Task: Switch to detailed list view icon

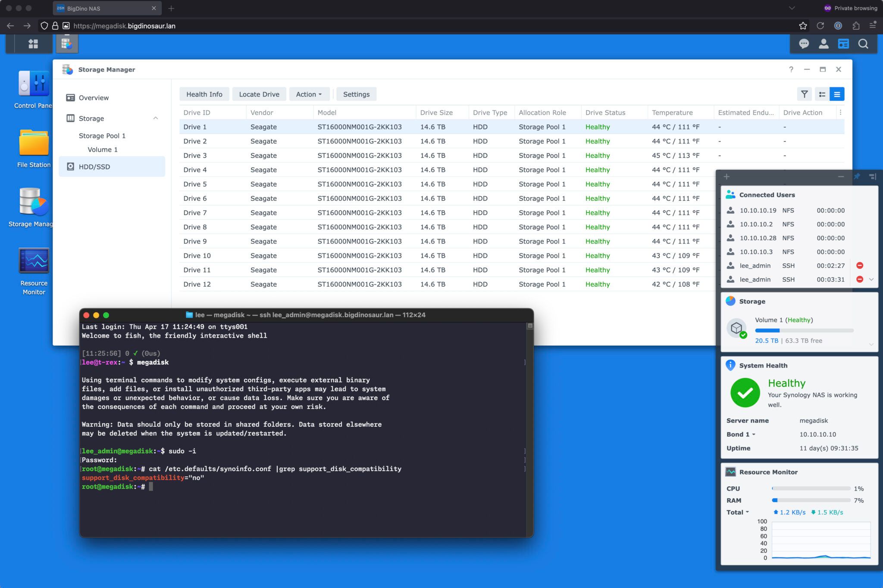Action: coord(837,94)
